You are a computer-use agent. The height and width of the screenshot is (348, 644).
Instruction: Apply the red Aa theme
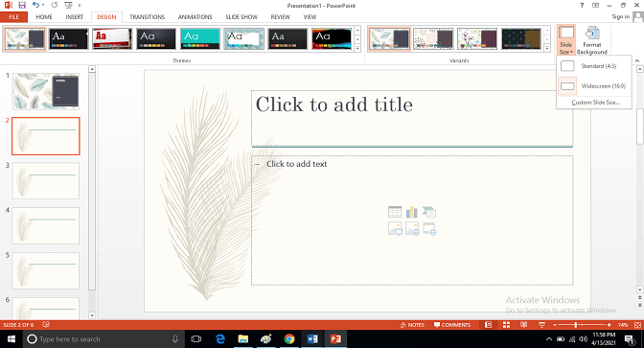[x=112, y=39]
